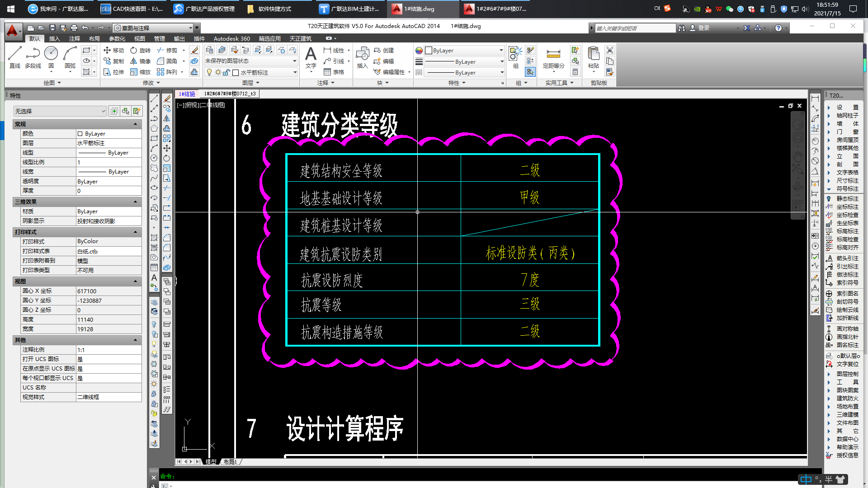868x488 pixels.
Task: Toggle the layer freeze sun icon
Action: tap(218, 72)
